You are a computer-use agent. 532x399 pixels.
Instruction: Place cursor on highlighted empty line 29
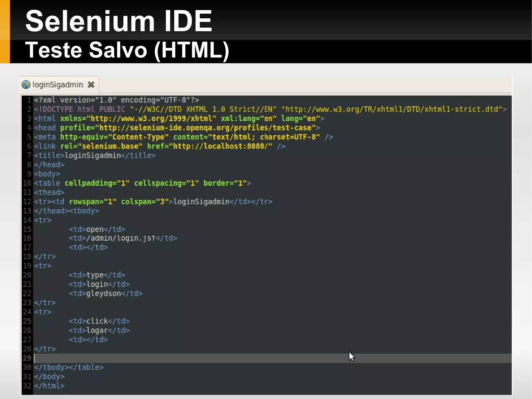coord(272,358)
